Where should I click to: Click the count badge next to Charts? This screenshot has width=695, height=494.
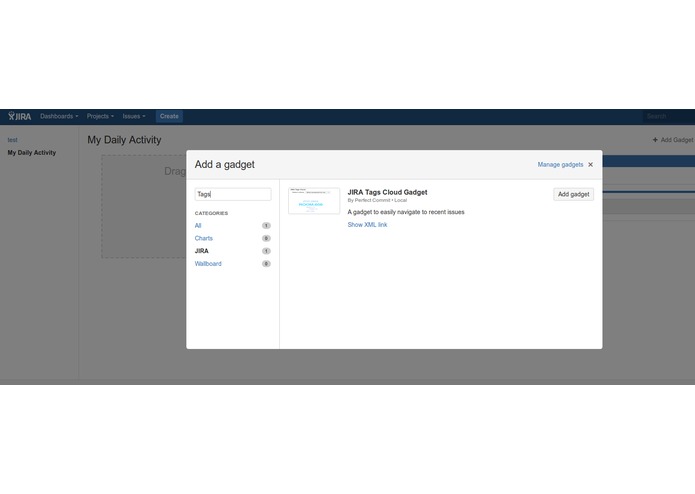point(266,238)
